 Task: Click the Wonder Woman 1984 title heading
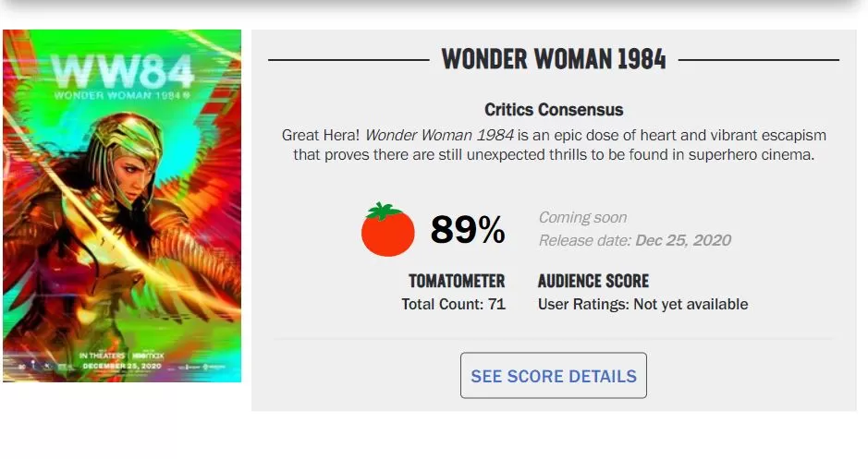pos(554,60)
